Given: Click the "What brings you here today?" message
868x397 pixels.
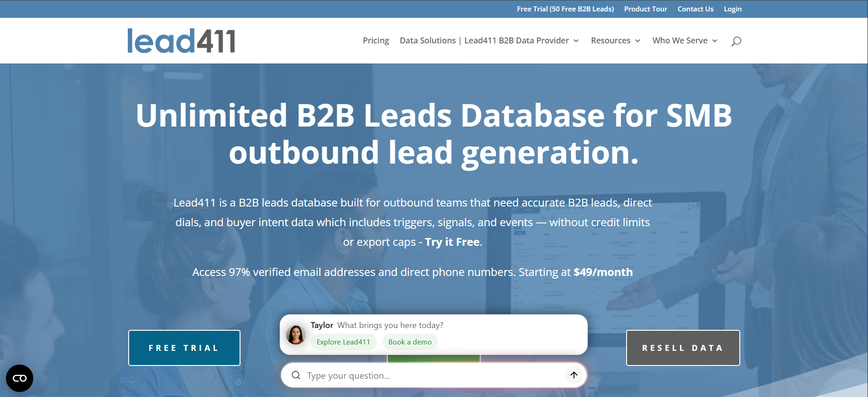Looking at the screenshot, I should pyautogui.click(x=390, y=325).
